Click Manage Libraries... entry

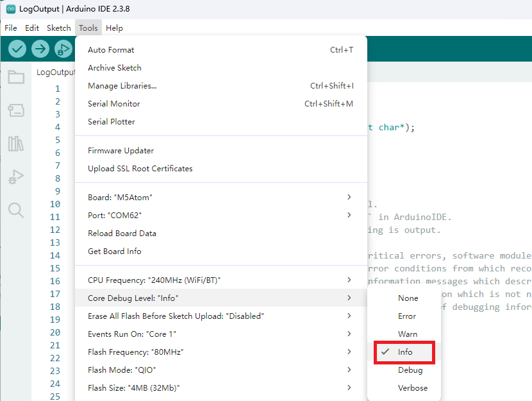click(x=122, y=86)
